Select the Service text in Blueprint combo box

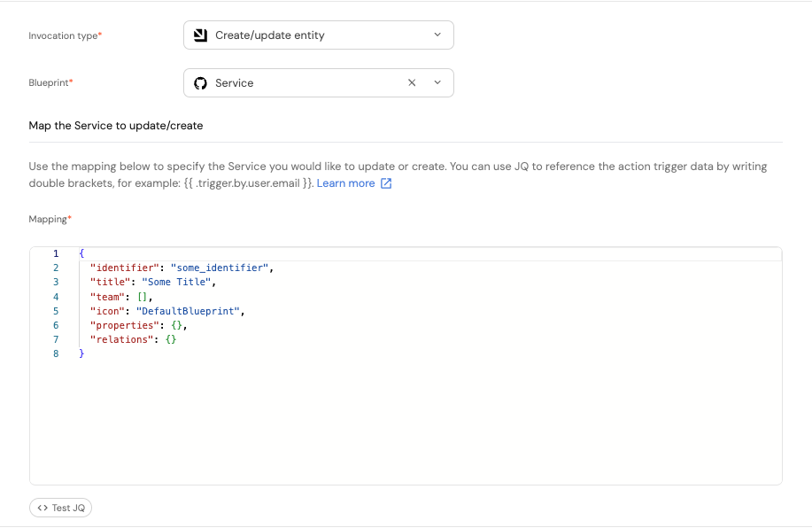(x=234, y=83)
